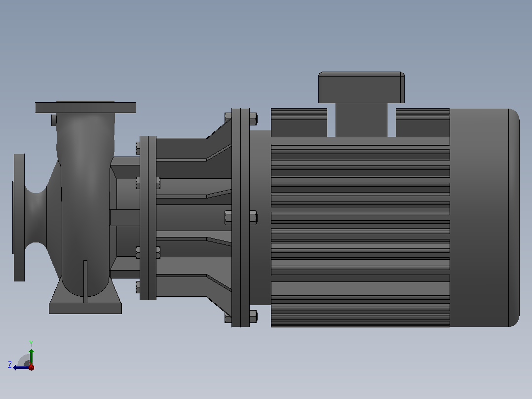This screenshot has width=532, height=399.
Task: Click the large motor mounting flange disc
Action: [x=240, y=218]
